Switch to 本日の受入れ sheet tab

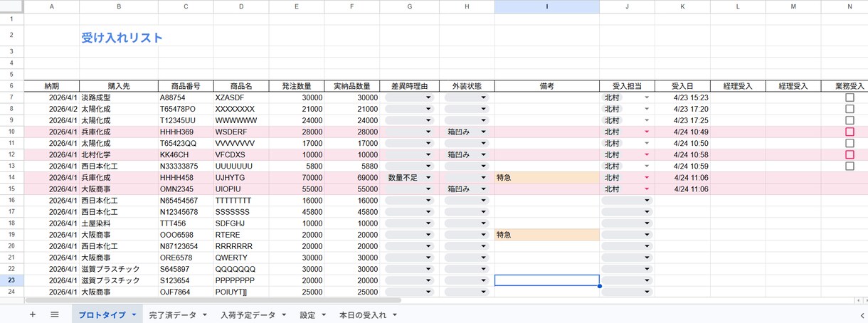point(363,314)
